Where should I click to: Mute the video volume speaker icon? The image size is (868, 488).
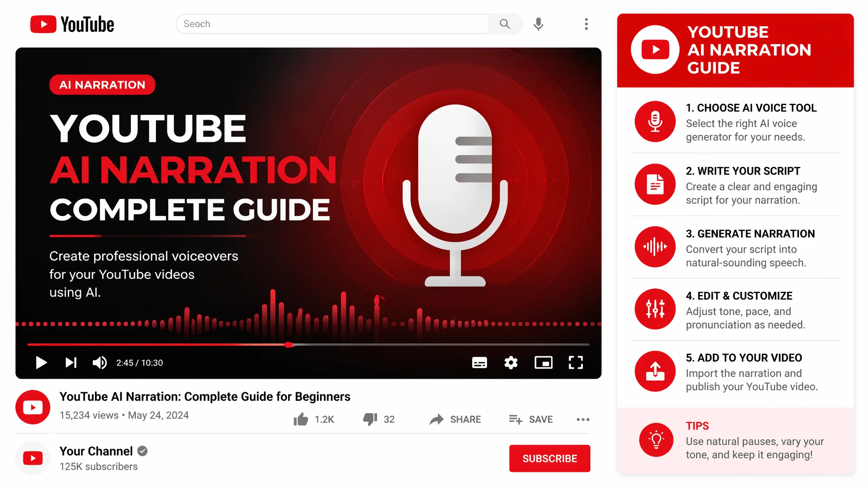(100, 363)
